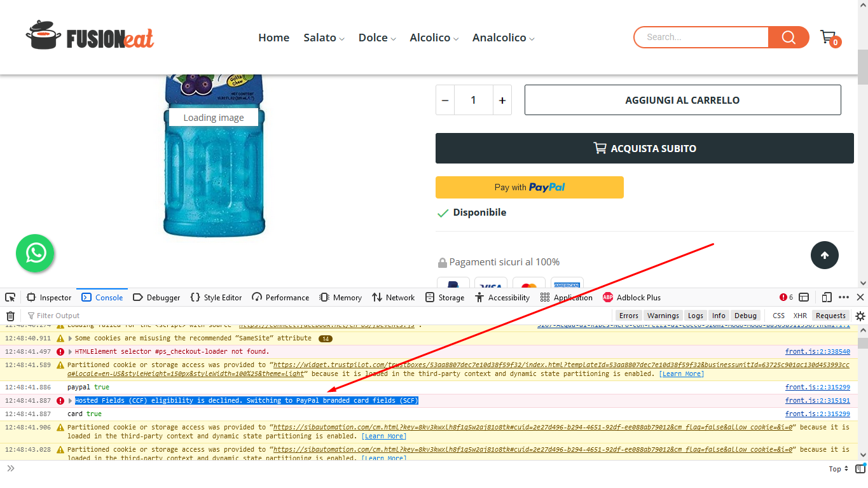Open the Storage tab

pos(445,297)
